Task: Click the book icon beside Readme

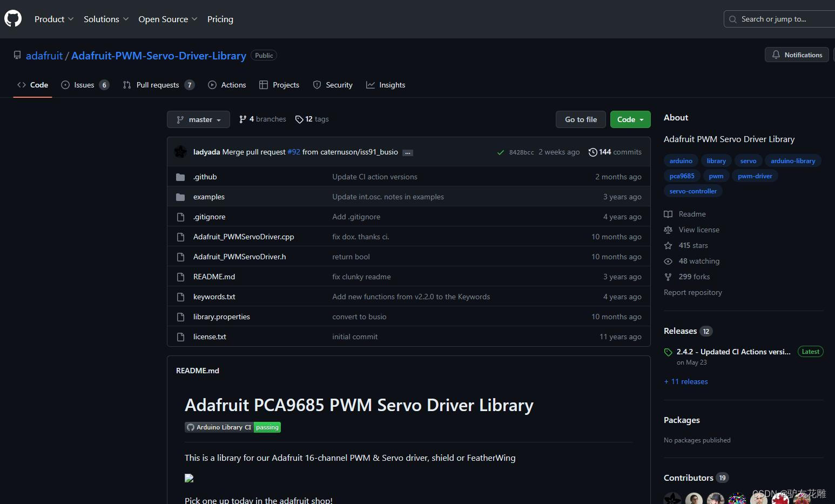Action: tap(668, 214)
